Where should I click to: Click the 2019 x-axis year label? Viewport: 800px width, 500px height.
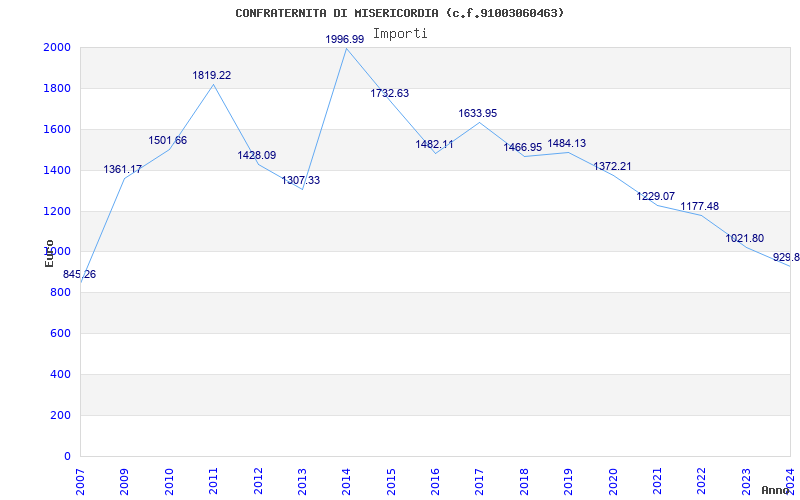(x=568, y=480)
